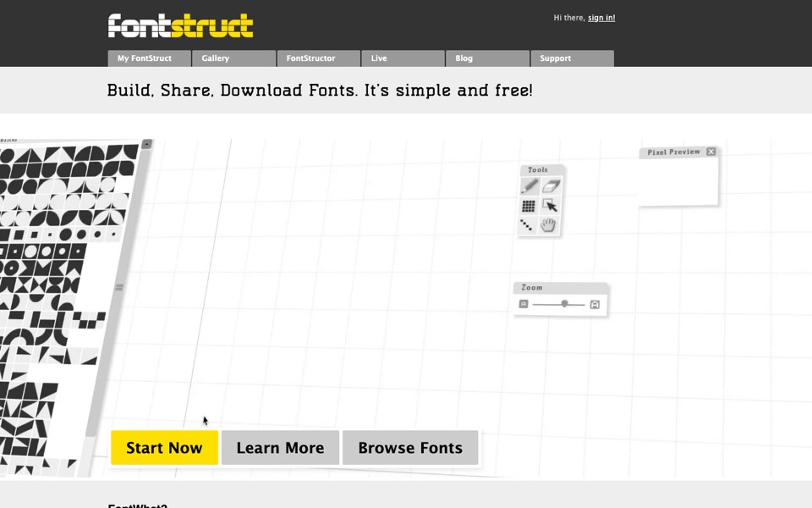Open the Support tab

[573, 58]
